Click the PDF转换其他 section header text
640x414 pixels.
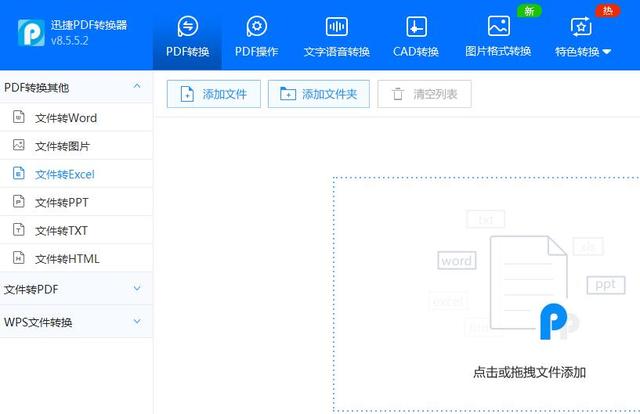click(36, 87)
